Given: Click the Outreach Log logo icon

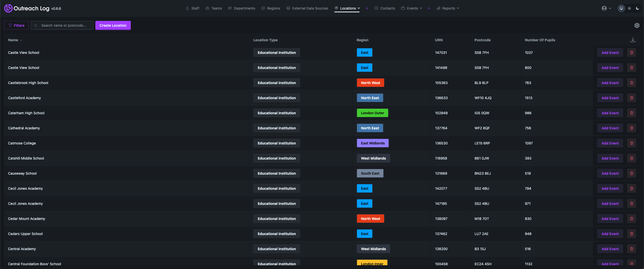Looking at the screenshot, I should tap(8, 8).
